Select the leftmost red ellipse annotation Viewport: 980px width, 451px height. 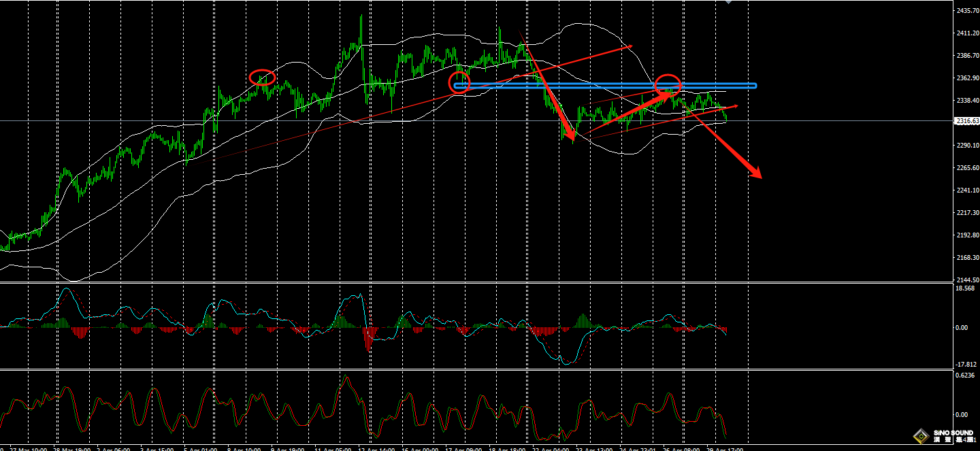pyautogui.click(x=262, y=77)
